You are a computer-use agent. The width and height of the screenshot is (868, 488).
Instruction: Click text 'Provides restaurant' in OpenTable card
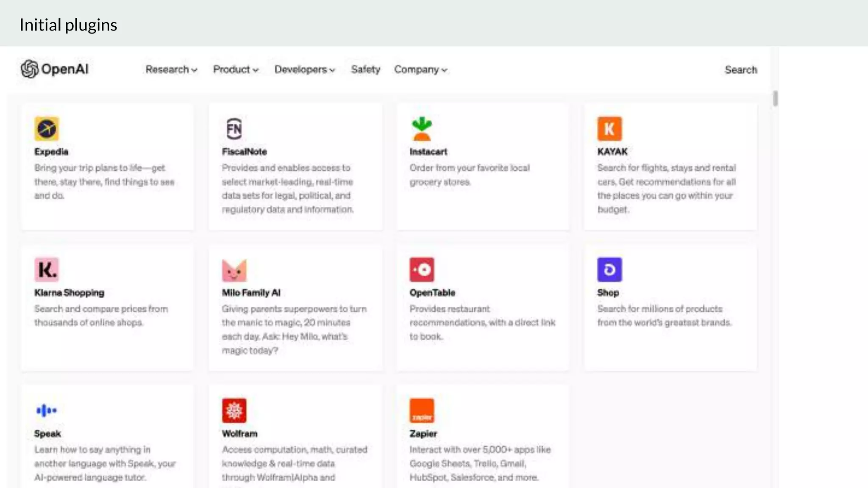[x=450, y=309]
